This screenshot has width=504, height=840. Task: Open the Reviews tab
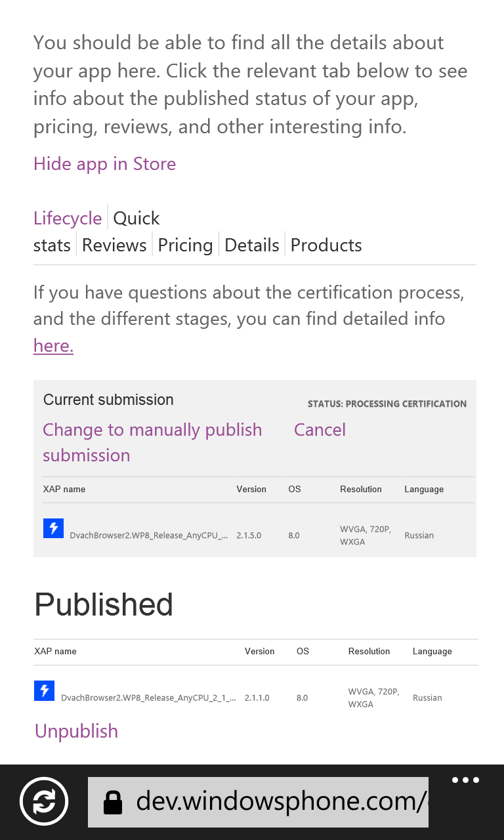pos(114,245)
